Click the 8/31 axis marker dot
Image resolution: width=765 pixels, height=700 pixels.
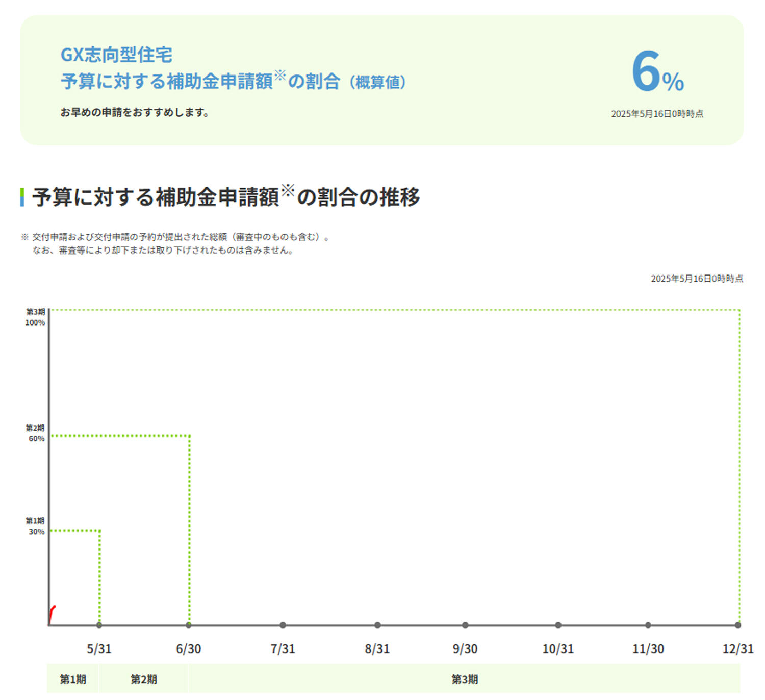click(377, 625)
